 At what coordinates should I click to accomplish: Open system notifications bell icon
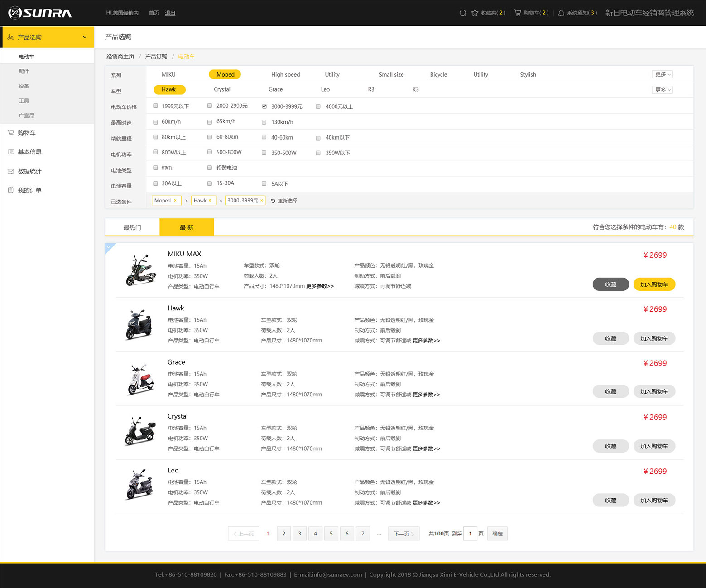561,13
